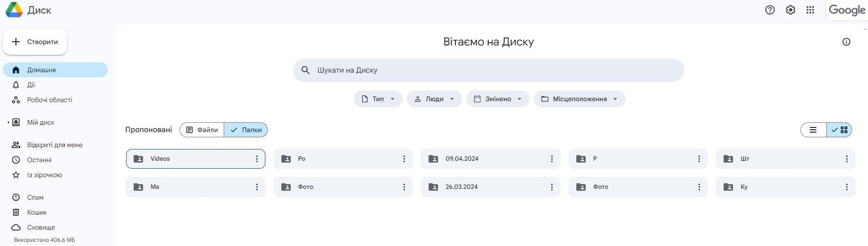Viewport: 868px width, 246px height.
Task: Switch to grid layout view
Action: click(x=839, y=130)
